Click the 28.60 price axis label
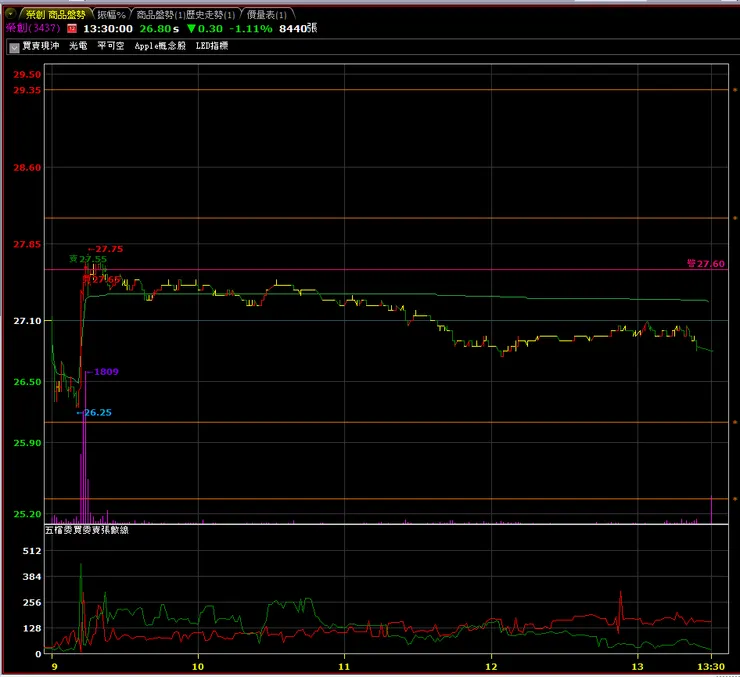This screenshot has width=740, height=677. [x=27, y=167]
